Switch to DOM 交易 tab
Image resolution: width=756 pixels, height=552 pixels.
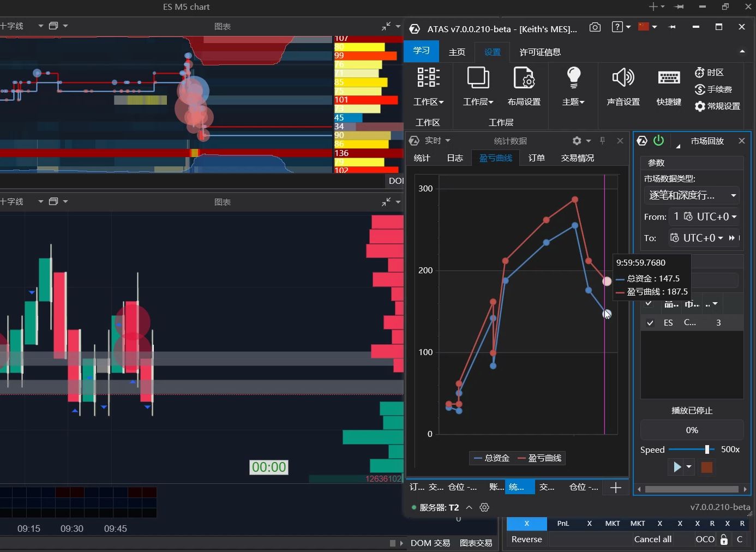[430, 543]
